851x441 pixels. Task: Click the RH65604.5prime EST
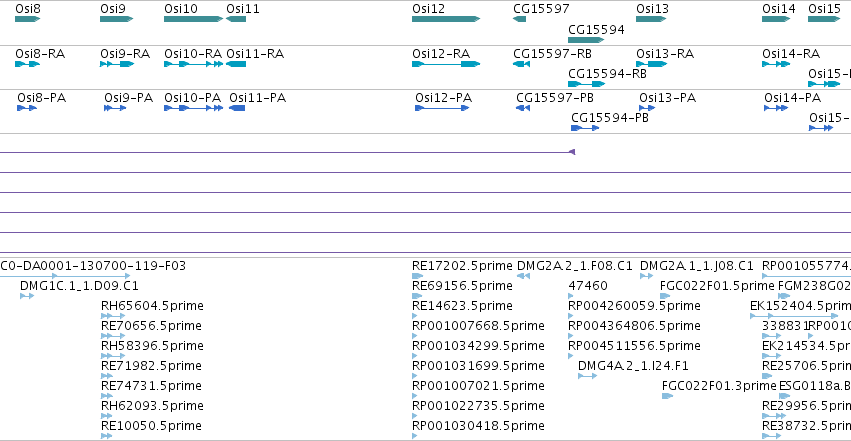click(113, 316)
